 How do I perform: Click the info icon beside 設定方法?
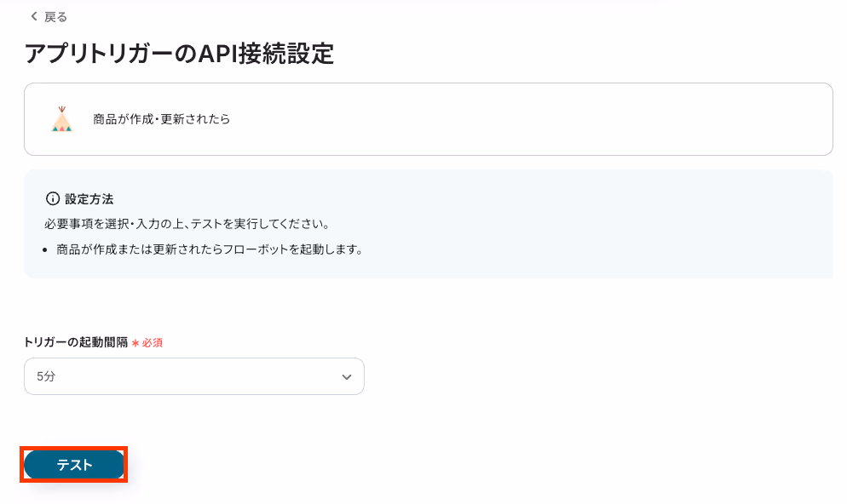pos(52,198)
